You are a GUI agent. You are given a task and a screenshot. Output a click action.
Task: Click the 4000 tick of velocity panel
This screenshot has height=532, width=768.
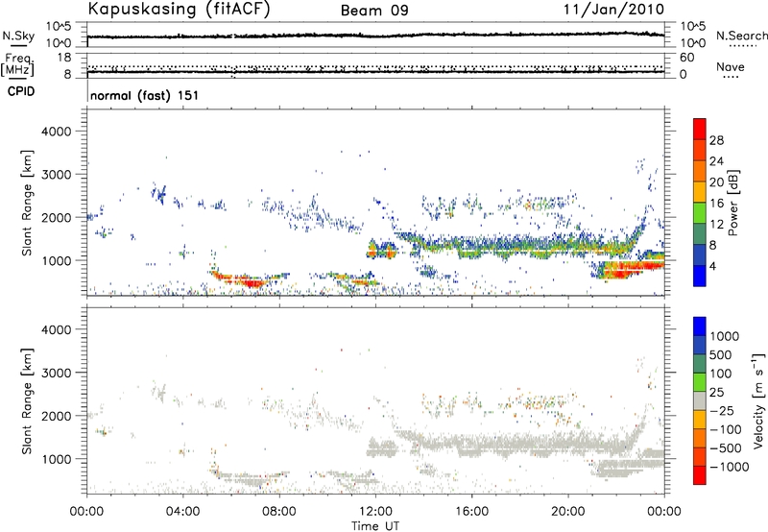(x=57, y=329)
